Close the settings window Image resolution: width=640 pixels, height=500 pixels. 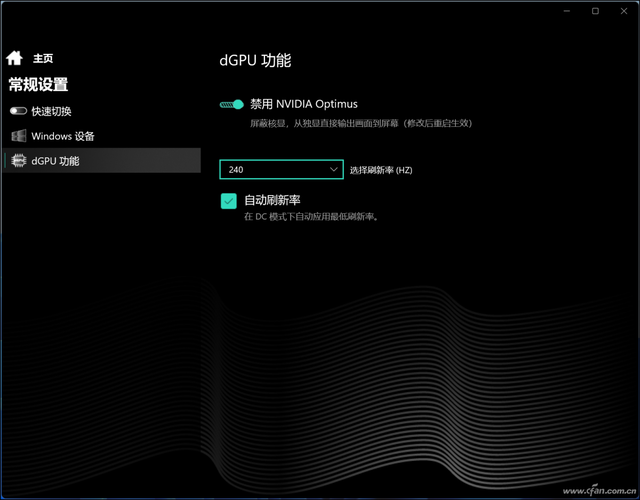(x=624, y=11)
